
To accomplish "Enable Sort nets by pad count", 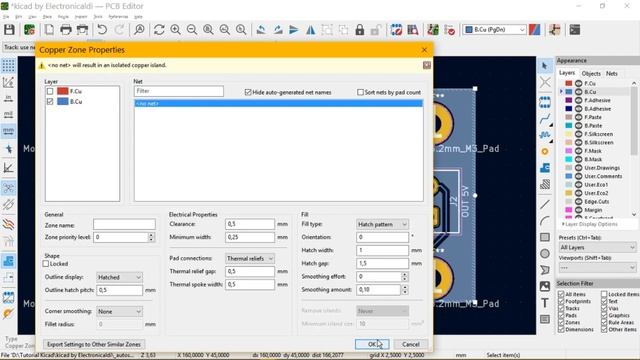I will [x=360, y=92].
